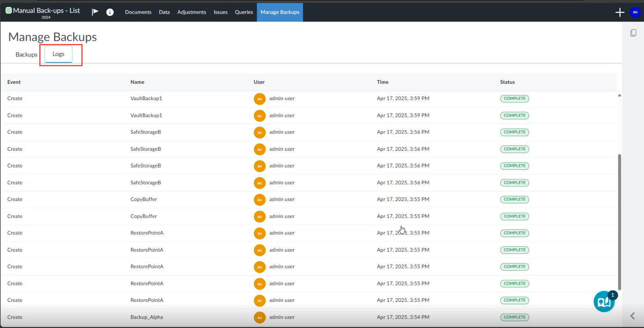644x328 pixels.
Task: Click COMPLETE badge in first VaultBackup1 row
Action: 514,99
